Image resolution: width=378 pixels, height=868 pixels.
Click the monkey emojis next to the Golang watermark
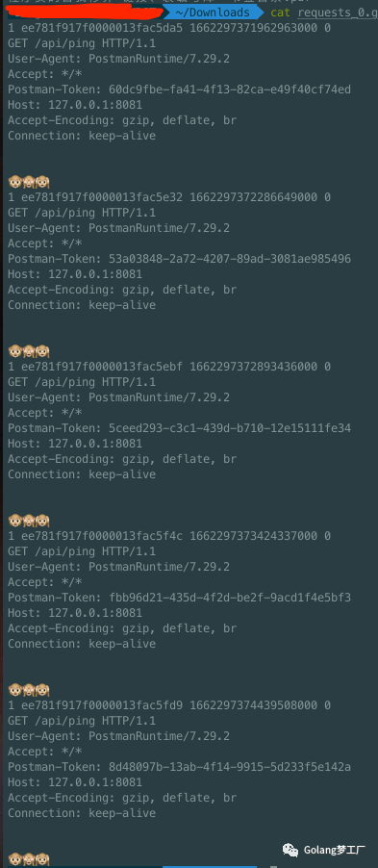[29, 859]
